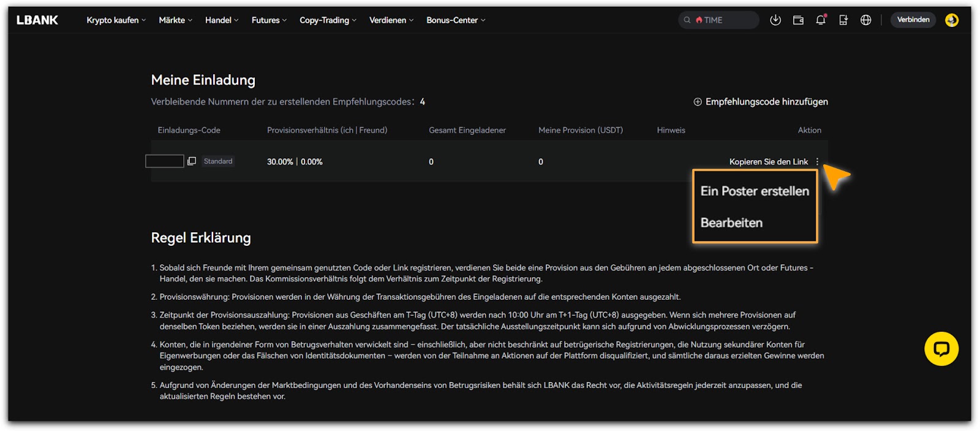
Task: Click the user profile avatar
Action: point(951,20)
